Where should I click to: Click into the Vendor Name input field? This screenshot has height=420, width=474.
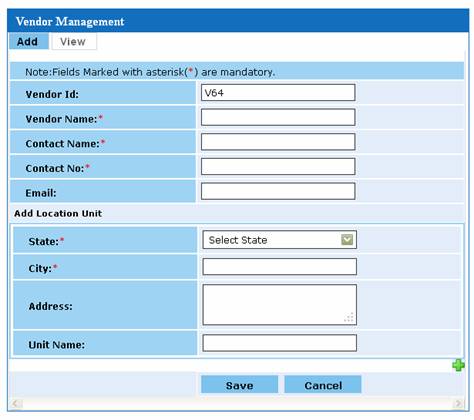278,117
